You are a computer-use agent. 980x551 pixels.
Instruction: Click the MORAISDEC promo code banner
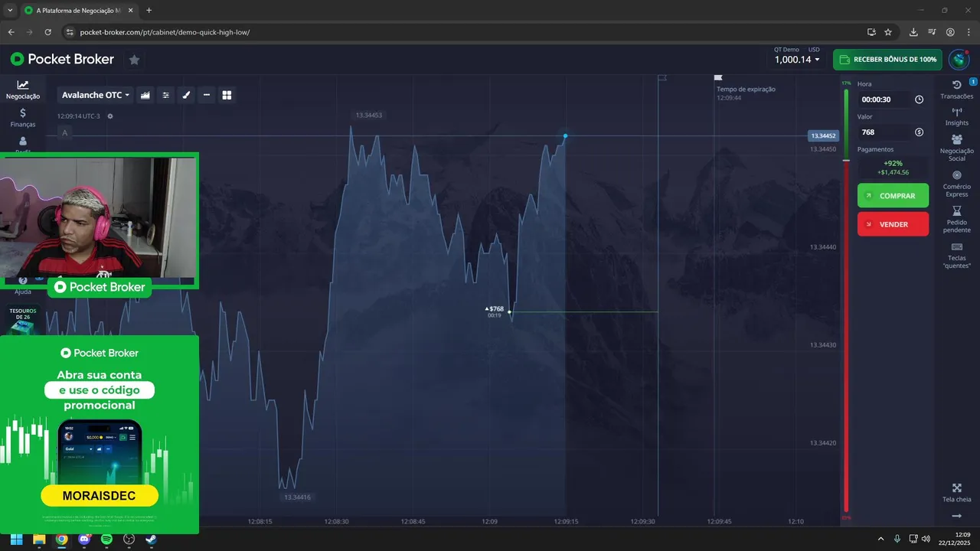coord(100,495)
